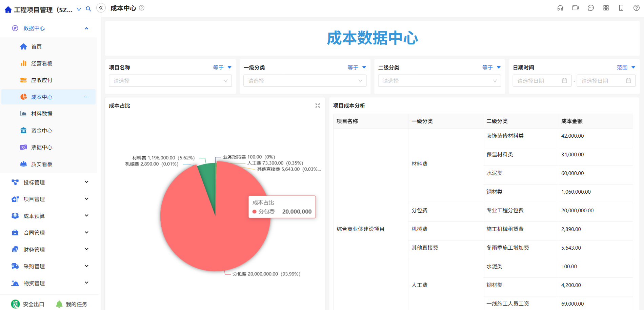Image resolution: width=644 pixels, height=310 pixels.
Task: Expand the 财务管理 menu
Action: pos(86,249)
